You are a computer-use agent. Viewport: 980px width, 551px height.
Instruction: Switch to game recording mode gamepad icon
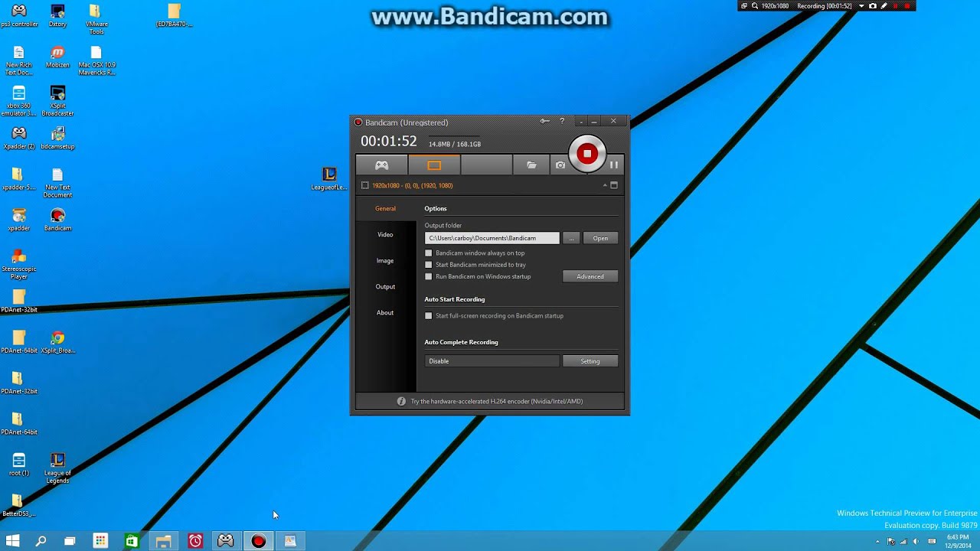point(381,165)
